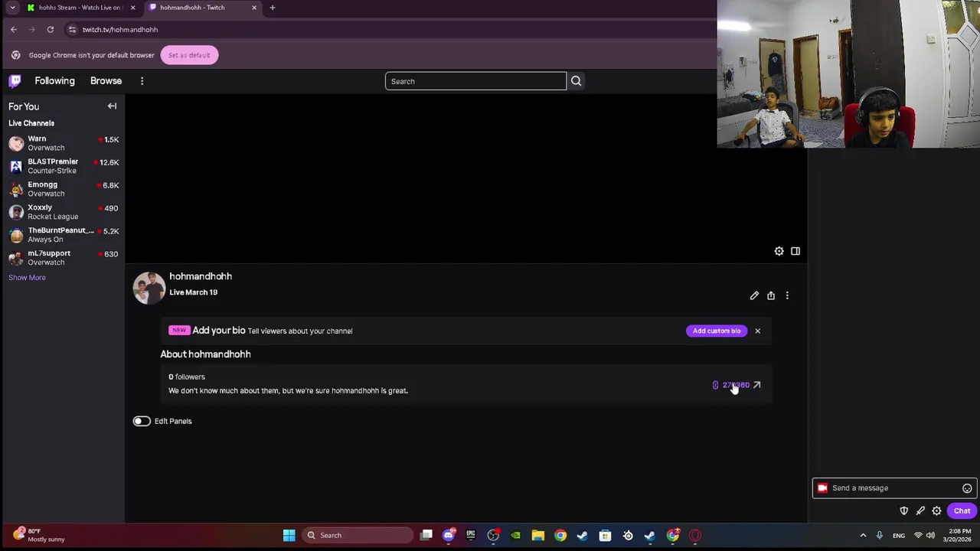
Task: Click the arrow icon next to 270360
Action: point(756,385)
